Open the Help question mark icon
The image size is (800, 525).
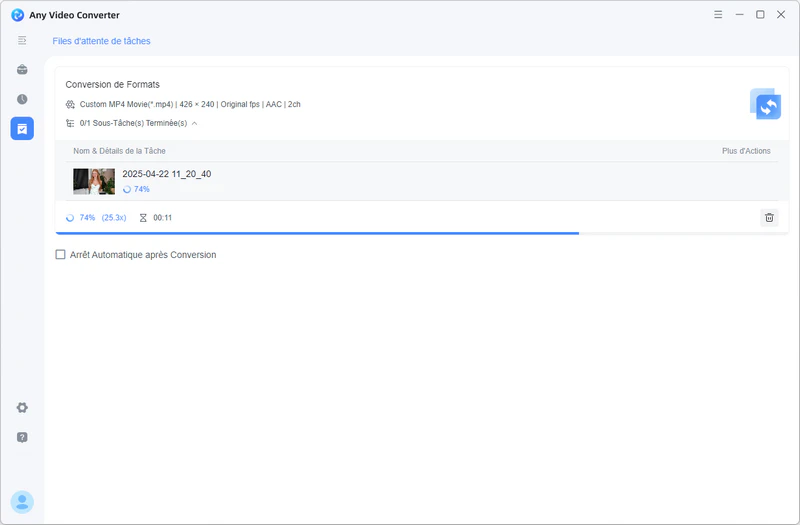[x=22, y=437]
